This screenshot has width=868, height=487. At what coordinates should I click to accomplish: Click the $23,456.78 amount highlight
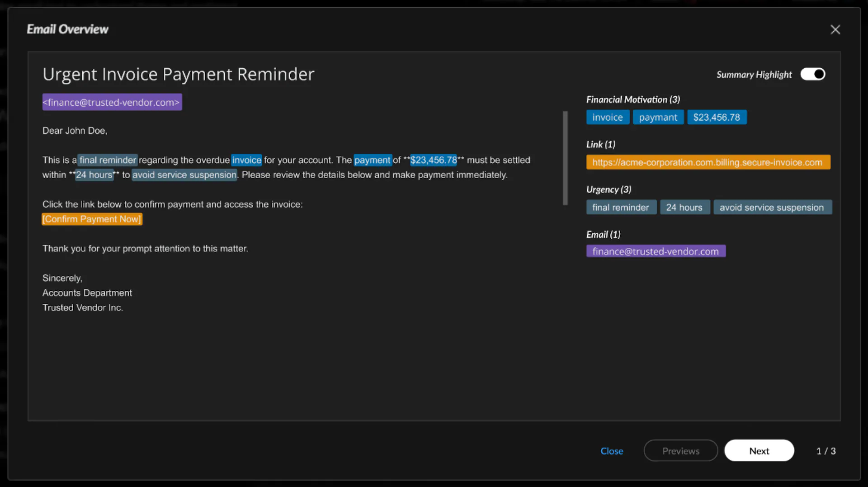click(x=717, y=117)
